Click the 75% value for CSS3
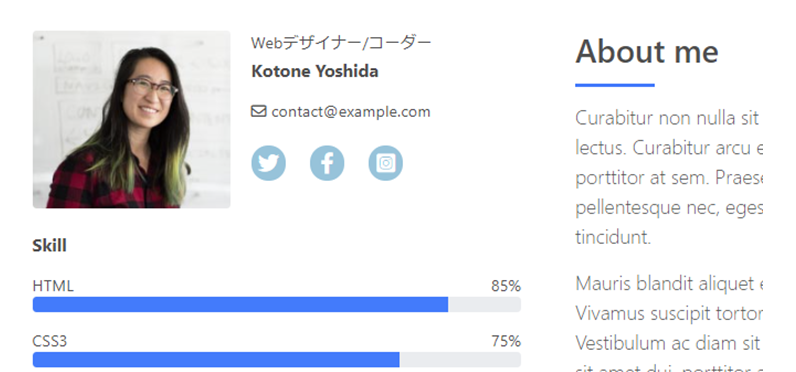This screenshot has width=796, height=372. coord(506,341)
